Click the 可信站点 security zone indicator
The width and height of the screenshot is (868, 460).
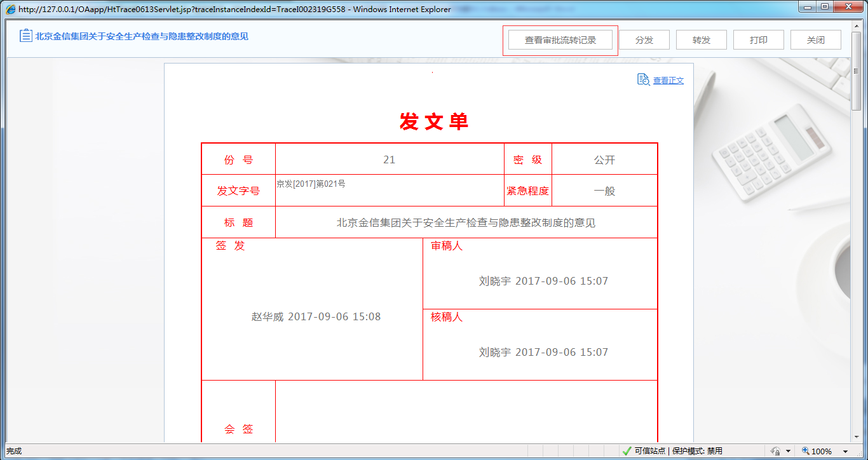point(650,451)
